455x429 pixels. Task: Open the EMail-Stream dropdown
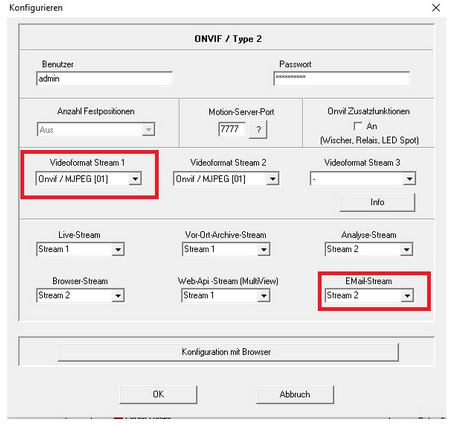pos(369,295)
